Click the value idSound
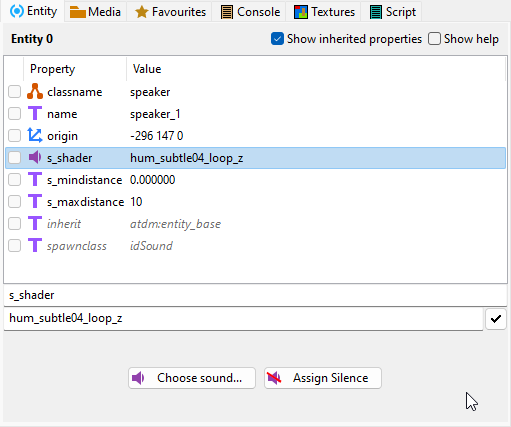This screenshot has height=427, width=511. click(151, 246)
